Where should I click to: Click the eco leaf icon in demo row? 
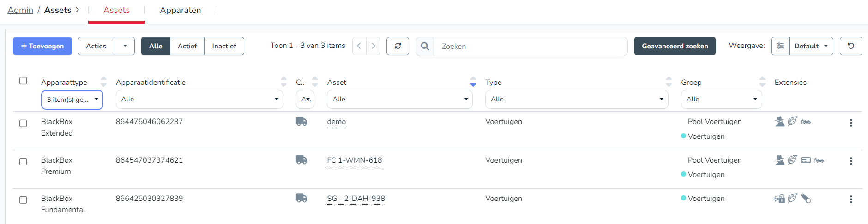click(793, 121)
